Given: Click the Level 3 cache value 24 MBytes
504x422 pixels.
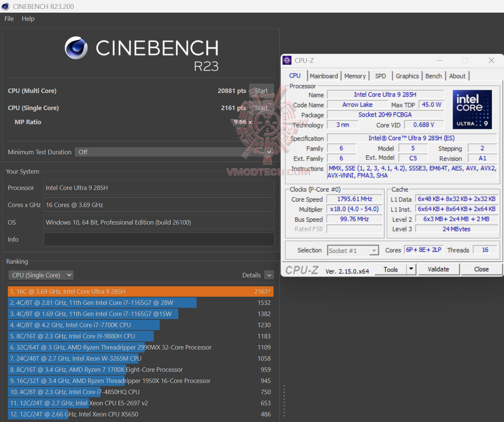Looking at the screenshot, I should [457, 229].
